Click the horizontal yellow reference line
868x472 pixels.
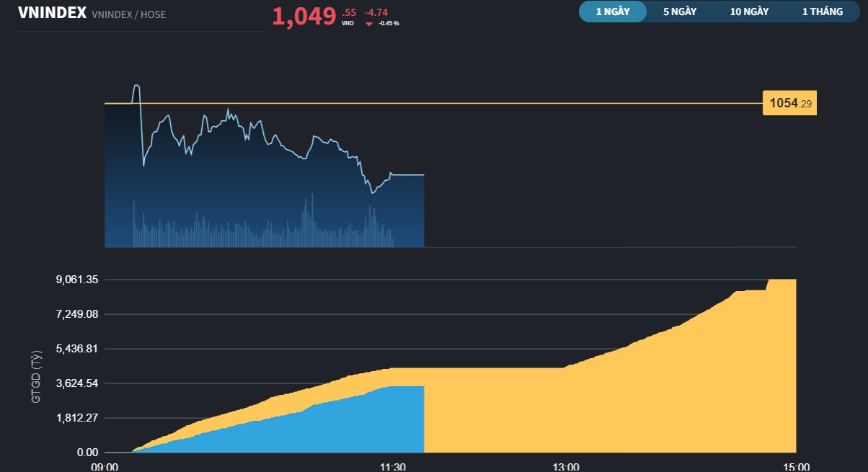(505, 104)
